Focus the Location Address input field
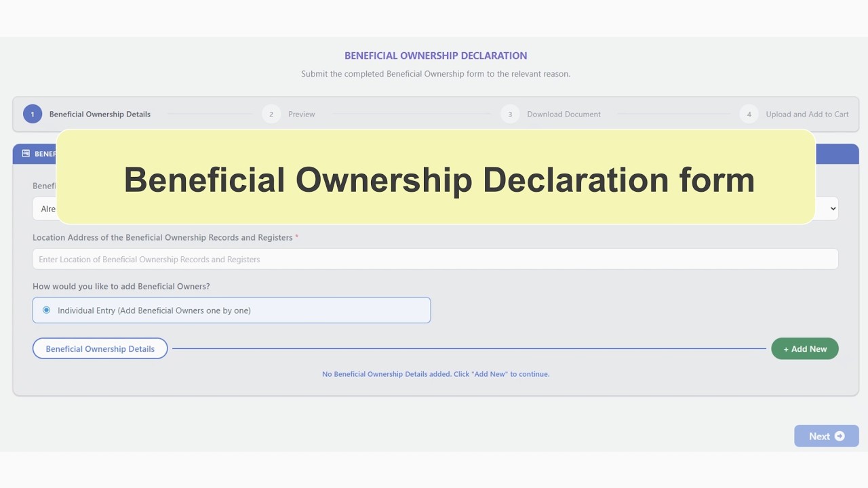The image size is (868, 488). (x=435, y=259)
